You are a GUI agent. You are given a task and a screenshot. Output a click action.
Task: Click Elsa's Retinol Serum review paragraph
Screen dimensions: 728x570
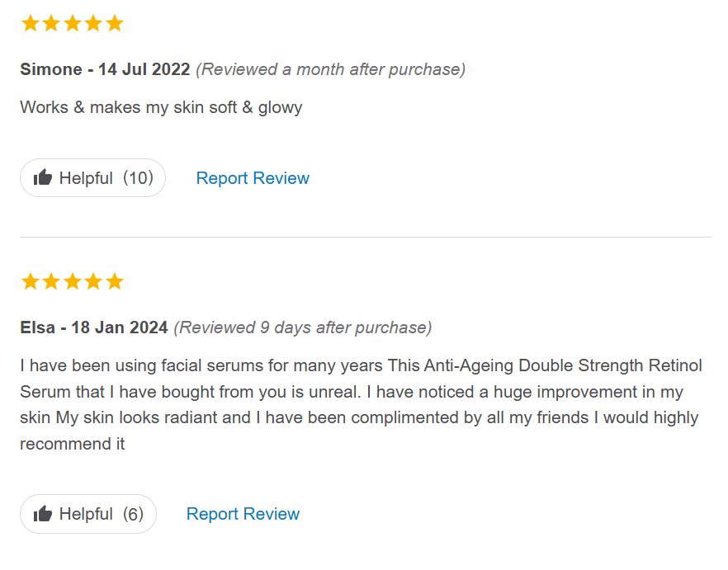point(361,404)
